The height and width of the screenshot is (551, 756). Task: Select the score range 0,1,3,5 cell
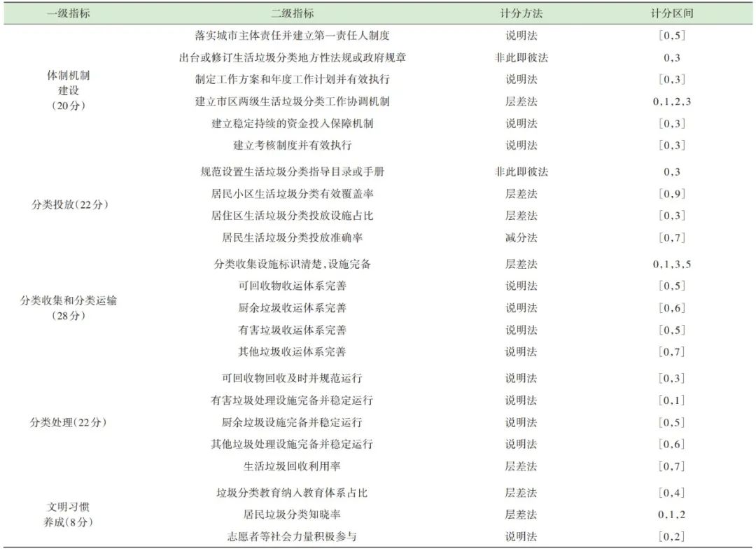point(671,265)
